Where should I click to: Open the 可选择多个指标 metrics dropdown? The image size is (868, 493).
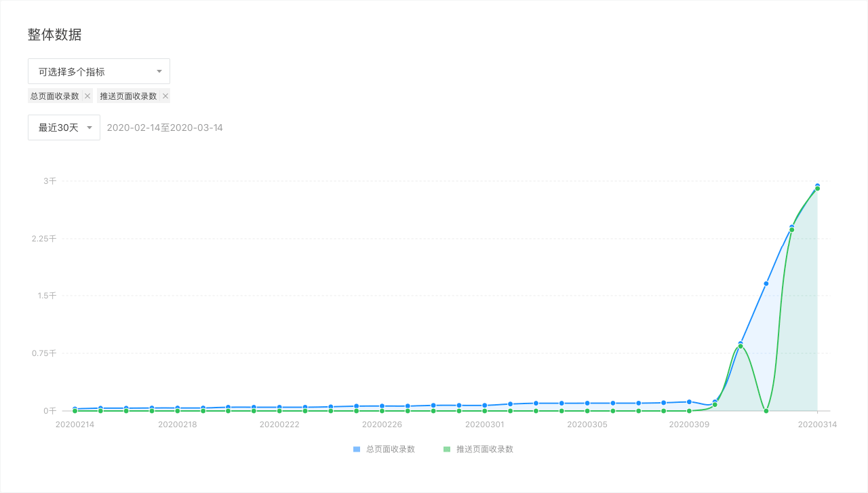98,71
